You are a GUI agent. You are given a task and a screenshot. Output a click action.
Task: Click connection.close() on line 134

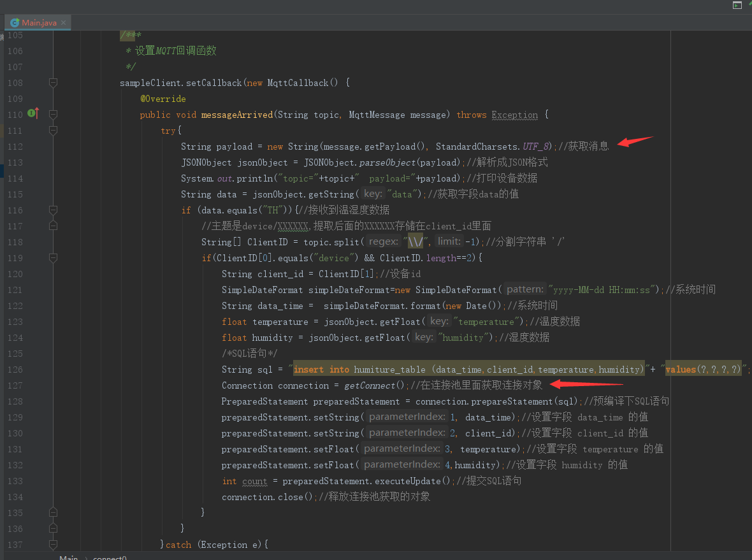point(267,497)
